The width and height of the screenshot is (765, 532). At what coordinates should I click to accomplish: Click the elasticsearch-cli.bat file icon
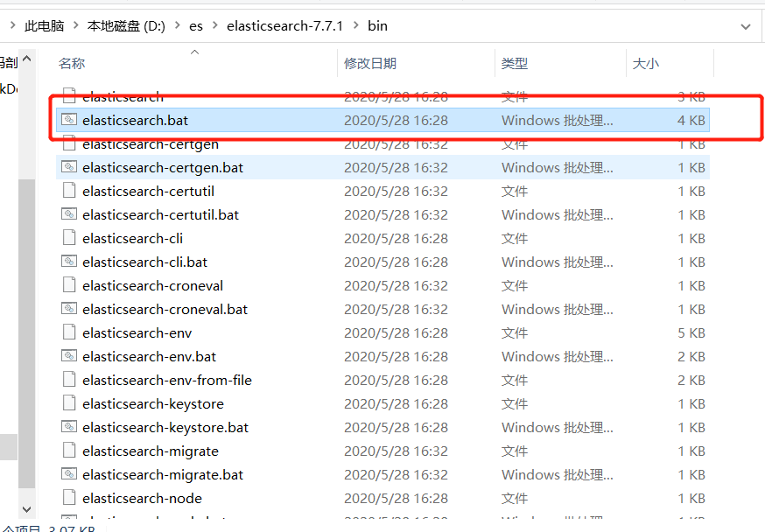(x=69, y=262)
